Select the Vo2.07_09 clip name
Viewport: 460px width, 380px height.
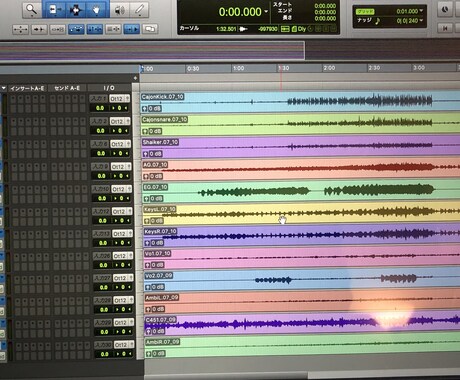(159, 276)
